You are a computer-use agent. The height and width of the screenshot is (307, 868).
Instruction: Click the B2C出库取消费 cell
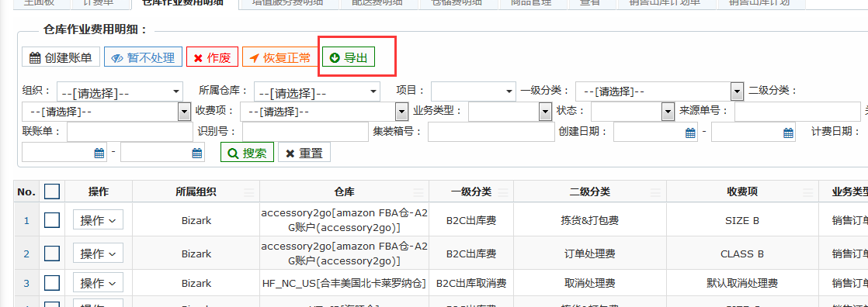tap(471, 284)
